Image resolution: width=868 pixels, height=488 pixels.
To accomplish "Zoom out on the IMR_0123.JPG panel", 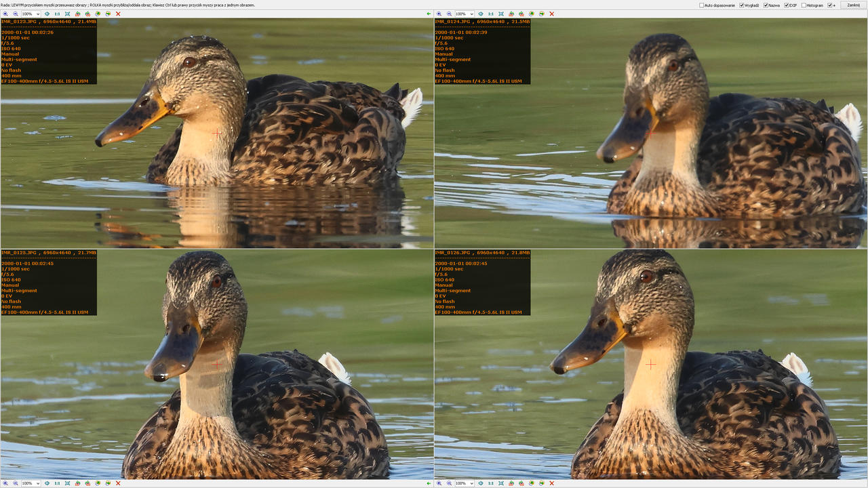I will coord(16,14).
